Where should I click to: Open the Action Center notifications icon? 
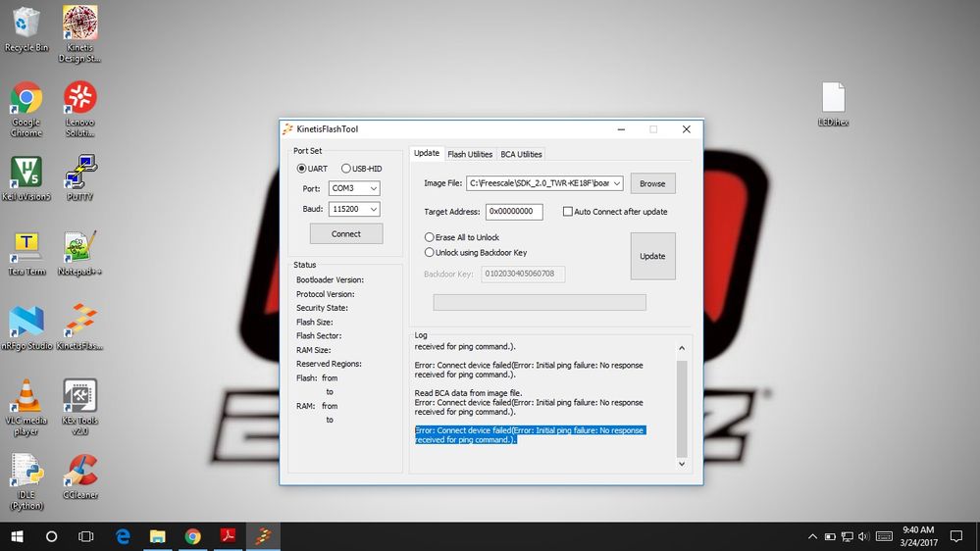956,536
